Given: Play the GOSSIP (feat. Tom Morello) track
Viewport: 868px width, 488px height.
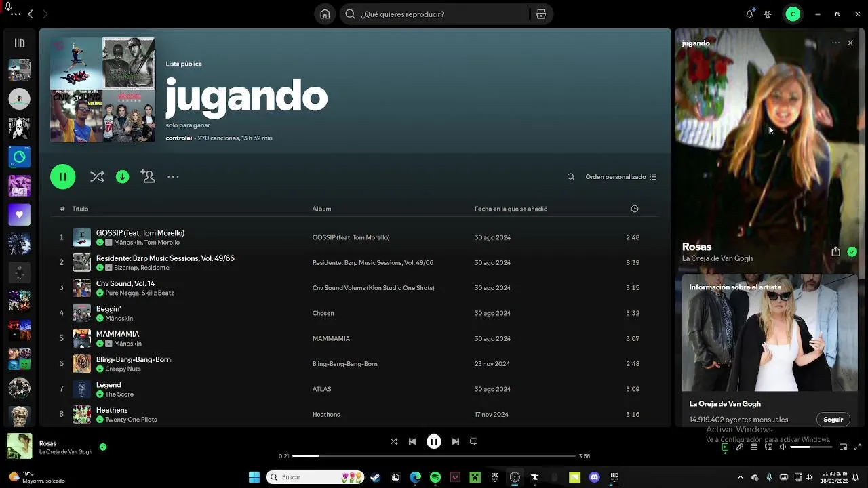Looking at the screenshot, I should [x=140, y=233].
